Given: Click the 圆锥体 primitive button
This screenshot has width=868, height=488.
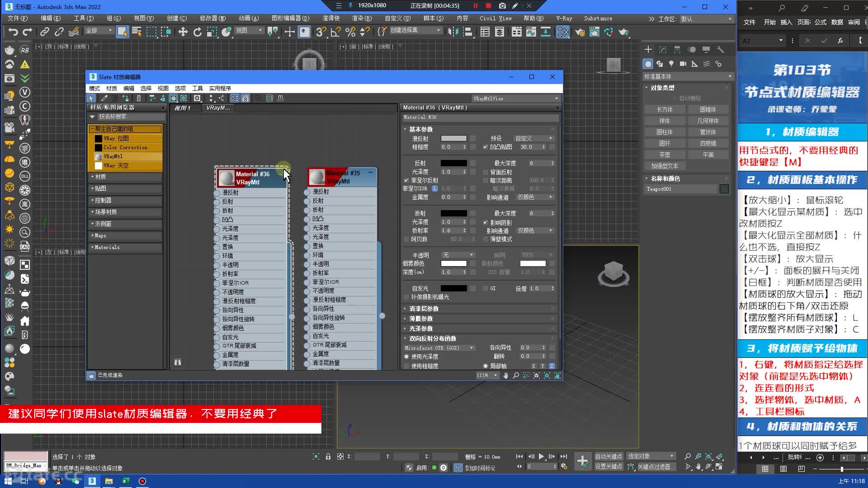Looking at the screenshot, I should (708, 109).
